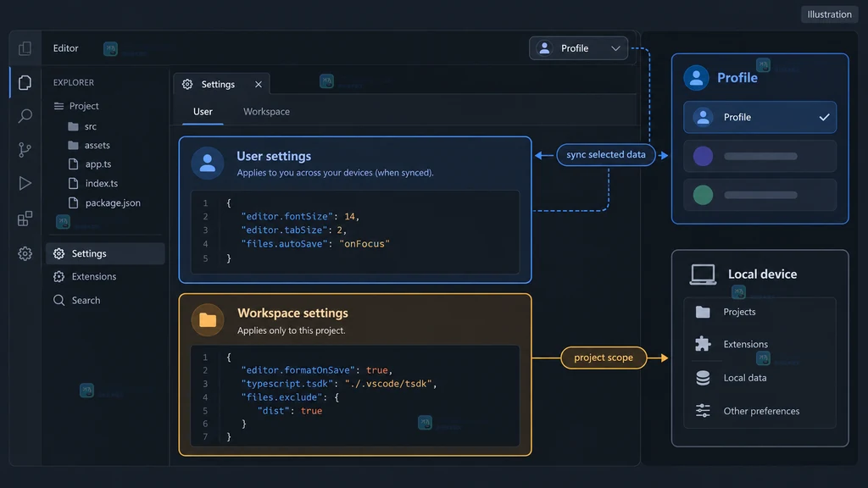Close the Settings editor tab
This screenshot has height=488, width=868.
pos(259,84)
